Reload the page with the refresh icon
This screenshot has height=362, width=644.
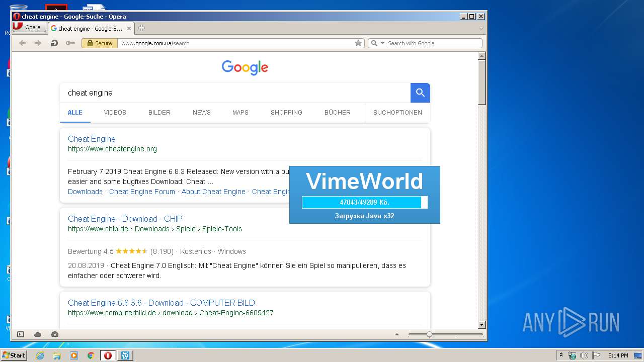point(54,43)
